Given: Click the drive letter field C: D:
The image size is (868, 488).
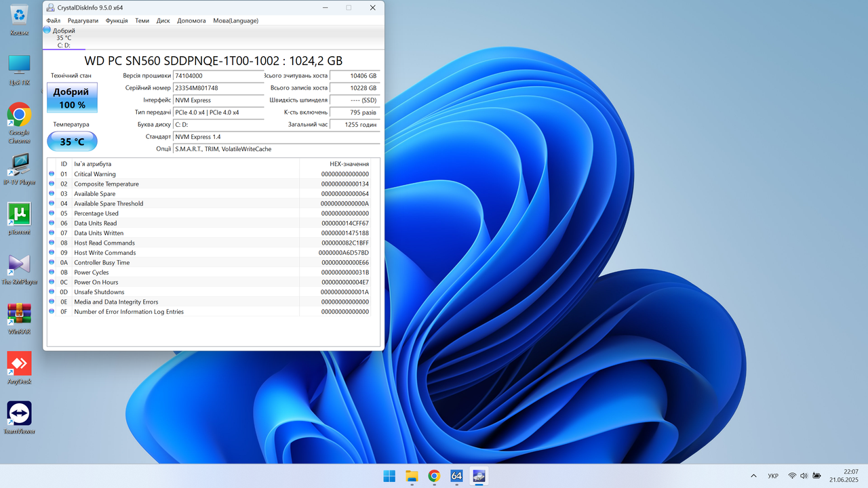Looking at the screenshot, I should pyautogui.click(x=218, y=125).
